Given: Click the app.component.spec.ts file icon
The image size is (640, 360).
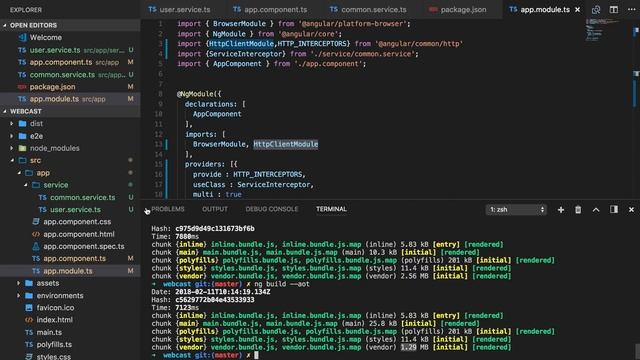Looking at the screenshot, I should (36, 246).
